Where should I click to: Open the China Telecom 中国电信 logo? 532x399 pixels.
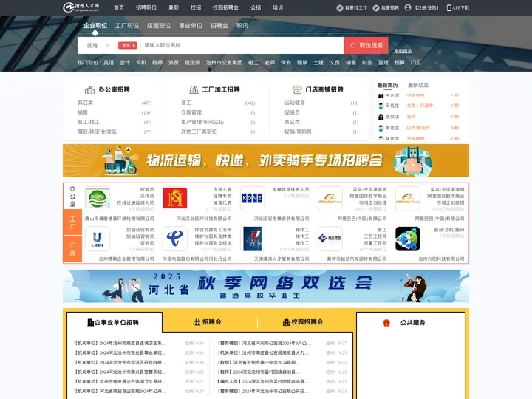tap(174, 239)
